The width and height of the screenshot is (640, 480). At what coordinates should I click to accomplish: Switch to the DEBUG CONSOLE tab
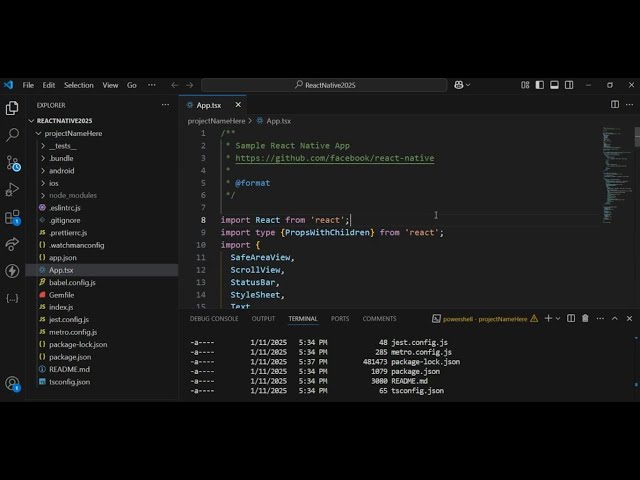[x=214, y=318]
